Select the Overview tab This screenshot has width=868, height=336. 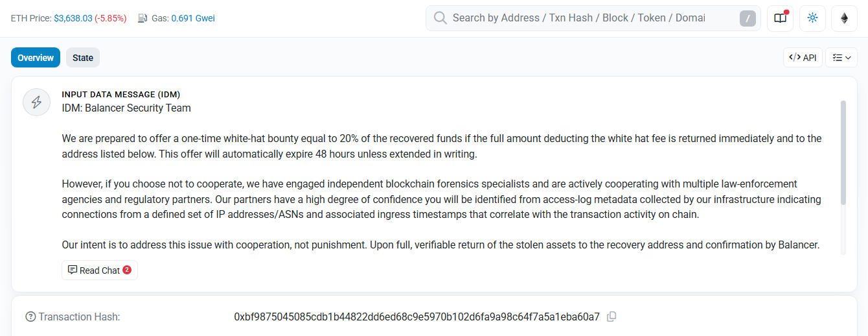pyautogui.click(x=36, y=58)
